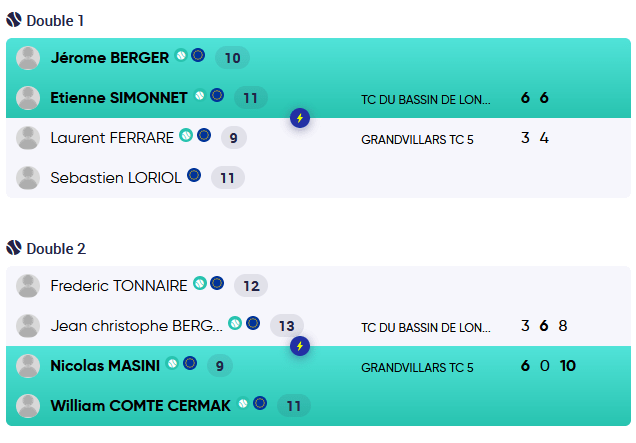Click the tennis ball icon beside Etienne SIMONNET

[x=200, y=96]
